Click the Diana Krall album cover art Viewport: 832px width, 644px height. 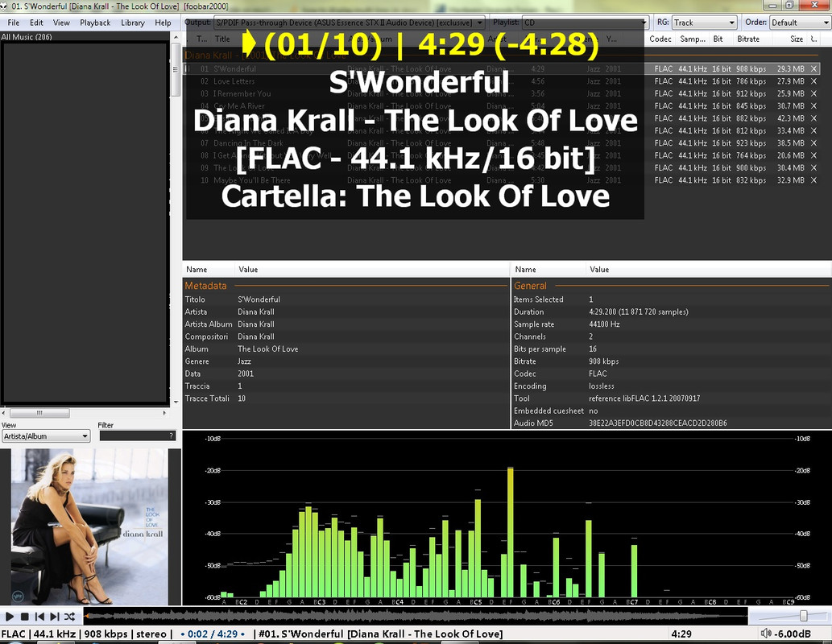pos(89,526)
